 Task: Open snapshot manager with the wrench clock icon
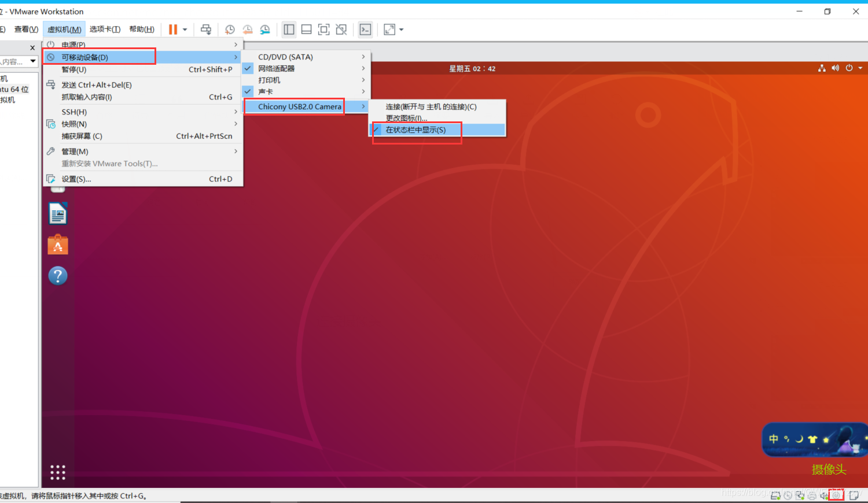tap(265, 29)
